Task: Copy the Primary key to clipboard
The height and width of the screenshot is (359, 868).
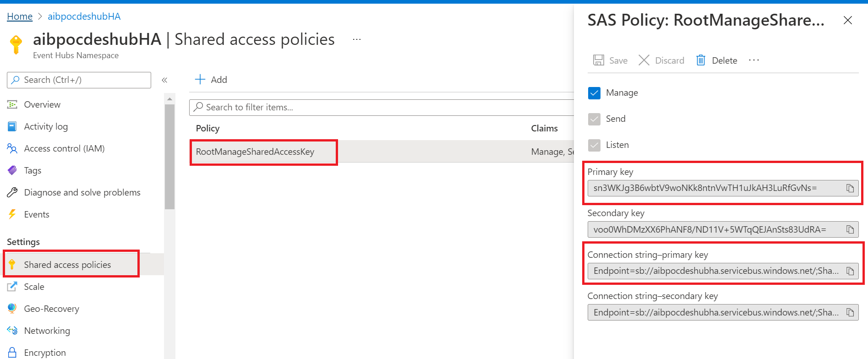Action: coord(850,188)
